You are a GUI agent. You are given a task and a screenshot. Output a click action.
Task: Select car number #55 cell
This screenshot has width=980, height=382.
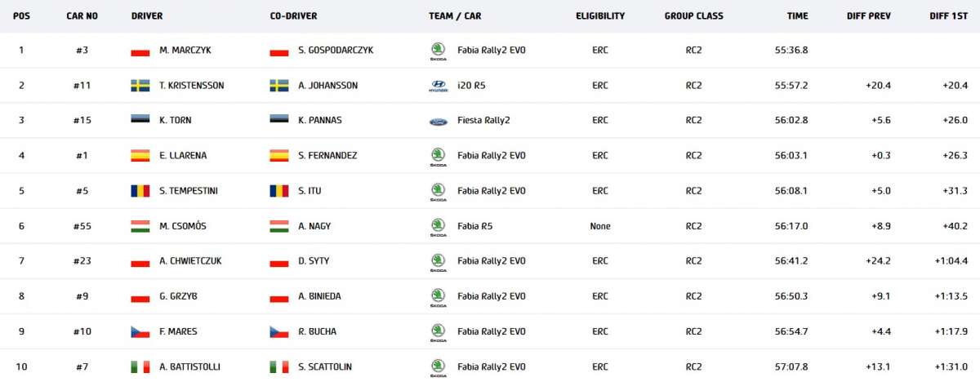82,226
